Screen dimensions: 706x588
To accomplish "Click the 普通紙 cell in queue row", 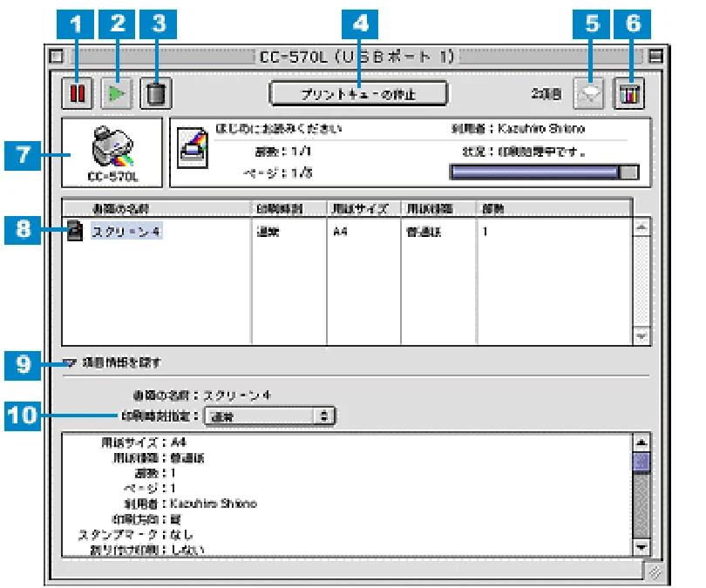I will [424, 232].
